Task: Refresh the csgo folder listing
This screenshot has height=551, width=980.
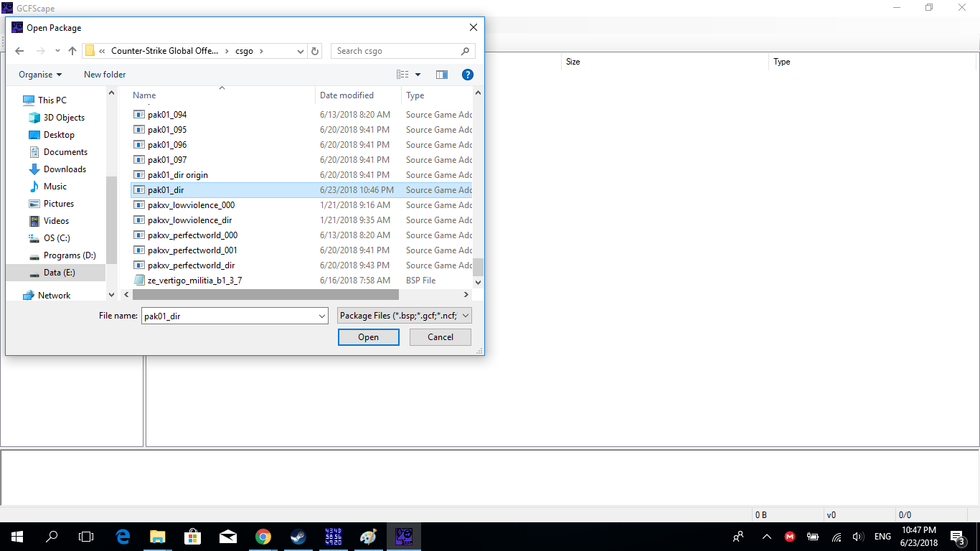Action: coord(315,51)
